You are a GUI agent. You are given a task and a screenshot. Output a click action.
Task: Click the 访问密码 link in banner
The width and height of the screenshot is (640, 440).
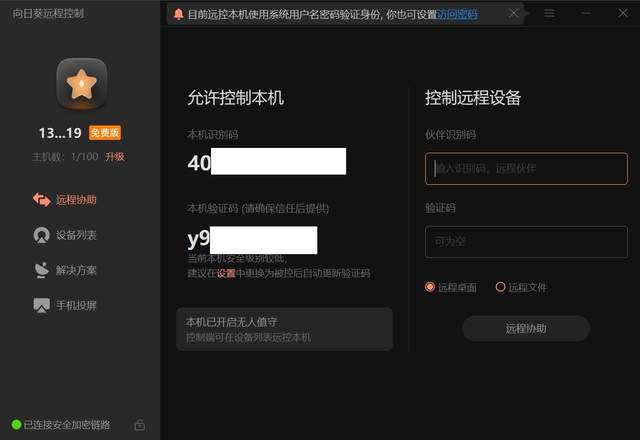tap(457, 15)
